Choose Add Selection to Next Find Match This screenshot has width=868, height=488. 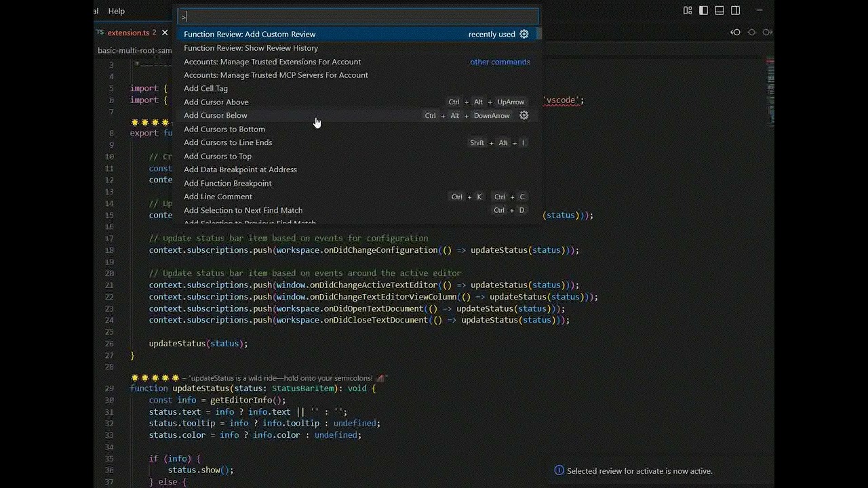[357, 210]
